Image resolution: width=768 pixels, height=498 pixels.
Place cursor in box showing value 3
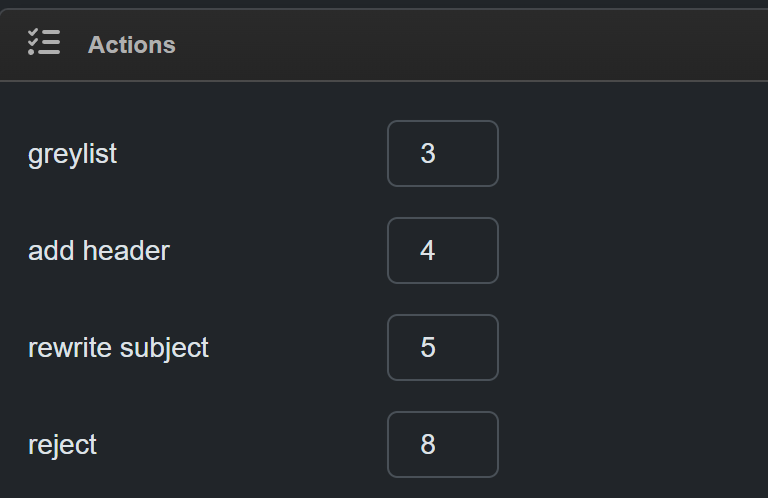(x=442, y=154)
